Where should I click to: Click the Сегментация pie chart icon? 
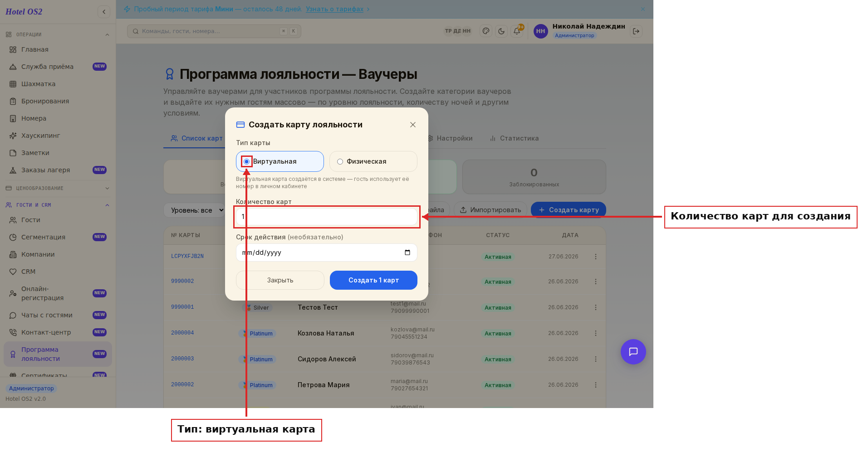(13, 237)
